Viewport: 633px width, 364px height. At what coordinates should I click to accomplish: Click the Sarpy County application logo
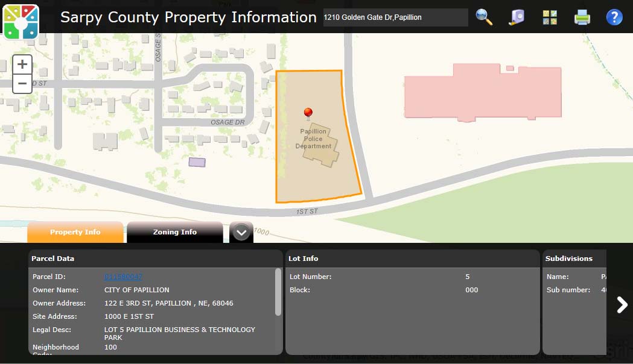point(21,20)
